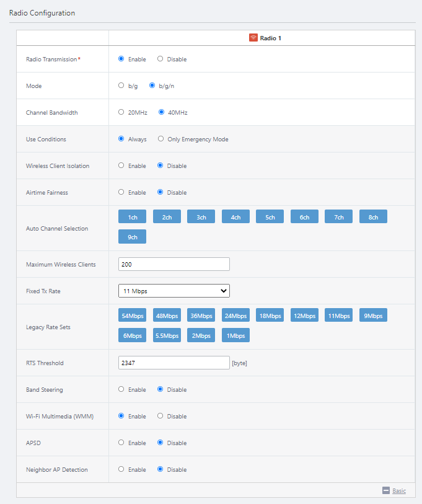Toggle the 1Mbps legacy rate
Screen dimensions: 422x504
click(235, 335)
